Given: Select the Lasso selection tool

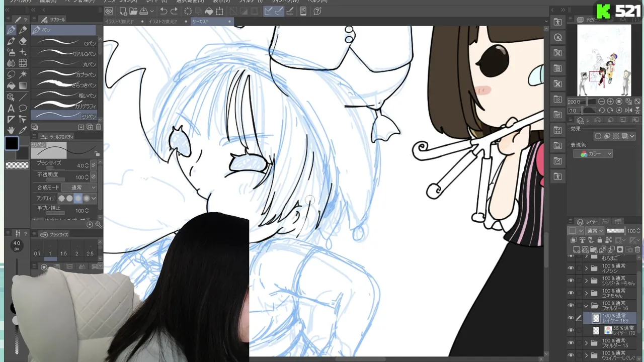Looking at the screenshot, I should (x=11, y=74).
